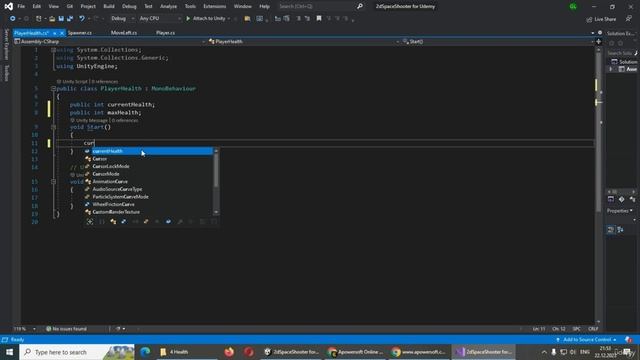Open the Analyze menu
This screenshot has height=360, width=640.
click(168, 7)
